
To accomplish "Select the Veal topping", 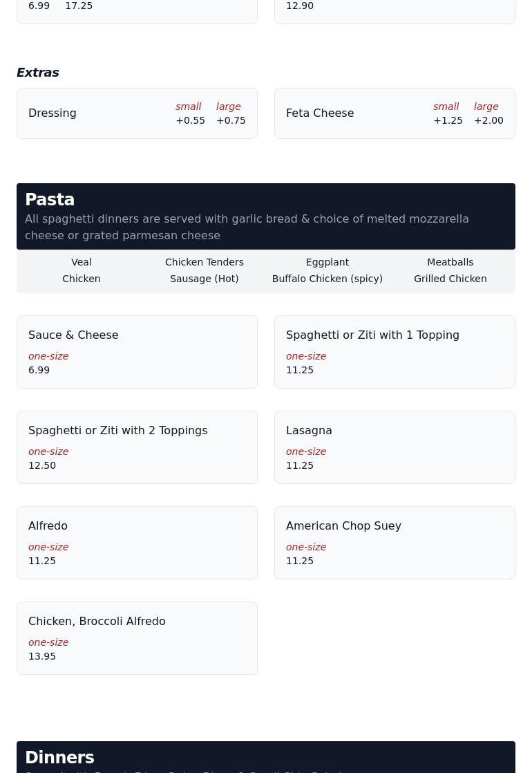I will [82, 262].
